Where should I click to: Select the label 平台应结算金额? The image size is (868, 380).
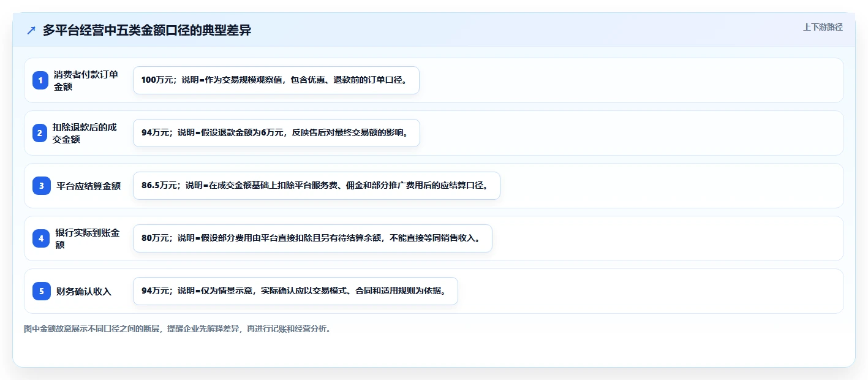(88, 186)
